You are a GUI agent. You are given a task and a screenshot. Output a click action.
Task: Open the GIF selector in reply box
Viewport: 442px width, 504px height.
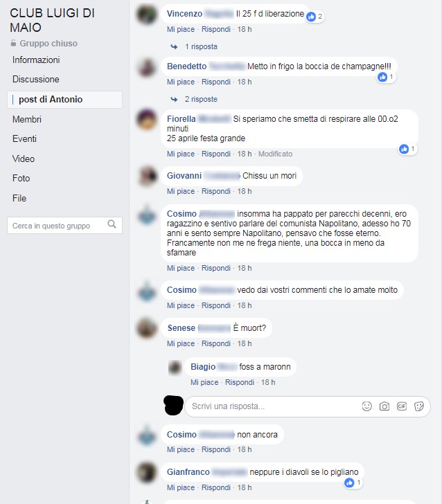pyautogui.click(x=401, y=406)
